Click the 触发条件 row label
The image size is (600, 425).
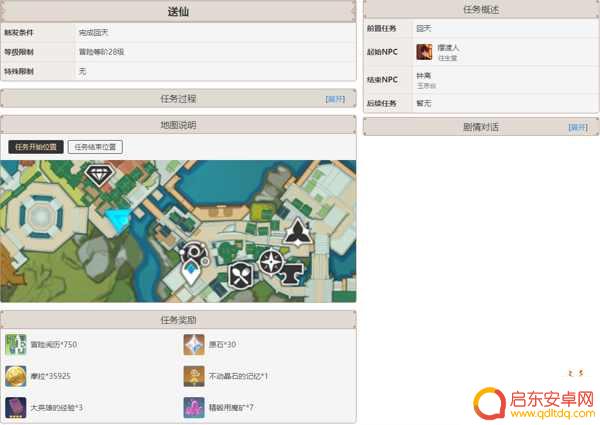pyautogui.click(x=19, y=33)
